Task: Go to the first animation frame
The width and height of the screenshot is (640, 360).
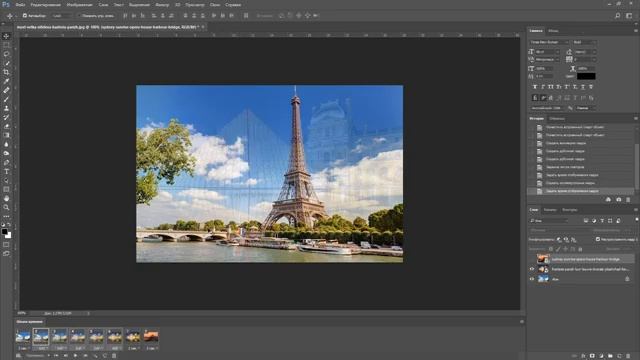Action: tap(56, 356)
